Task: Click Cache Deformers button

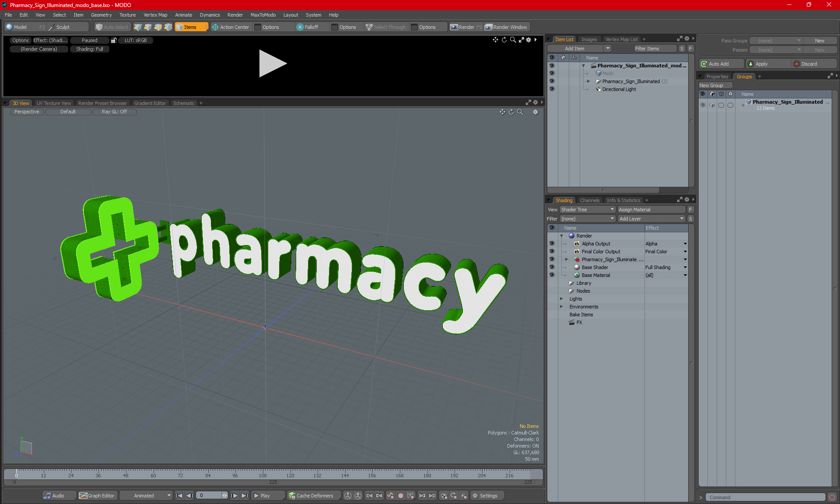Action: [313, 496]
